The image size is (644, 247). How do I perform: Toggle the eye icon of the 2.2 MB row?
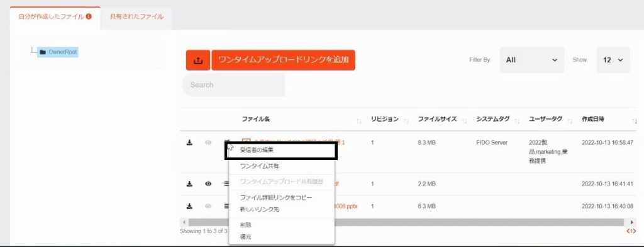pos(208,183)
